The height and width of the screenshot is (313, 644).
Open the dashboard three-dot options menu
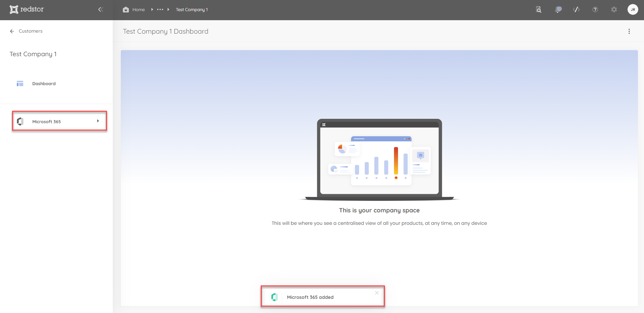[629, 31]
